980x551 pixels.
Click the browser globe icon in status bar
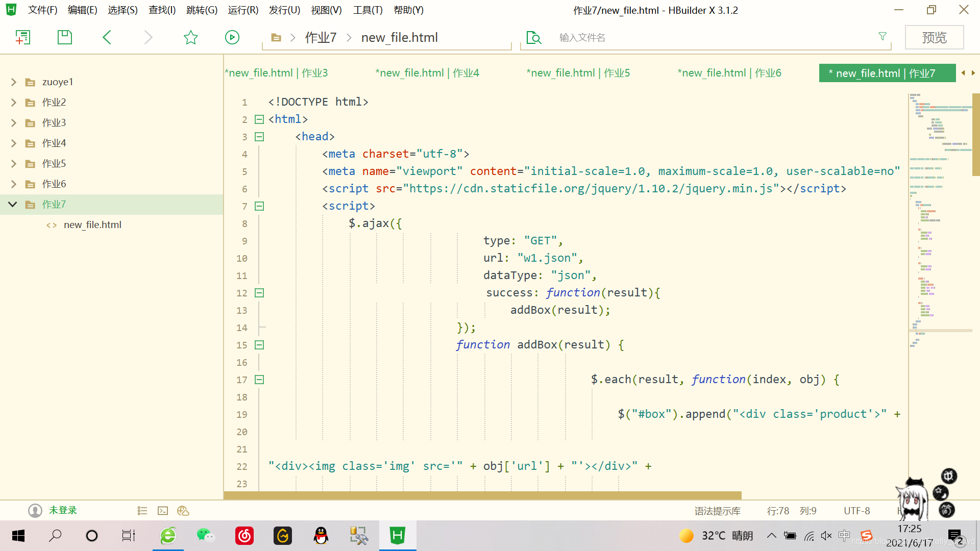point(183,511)
